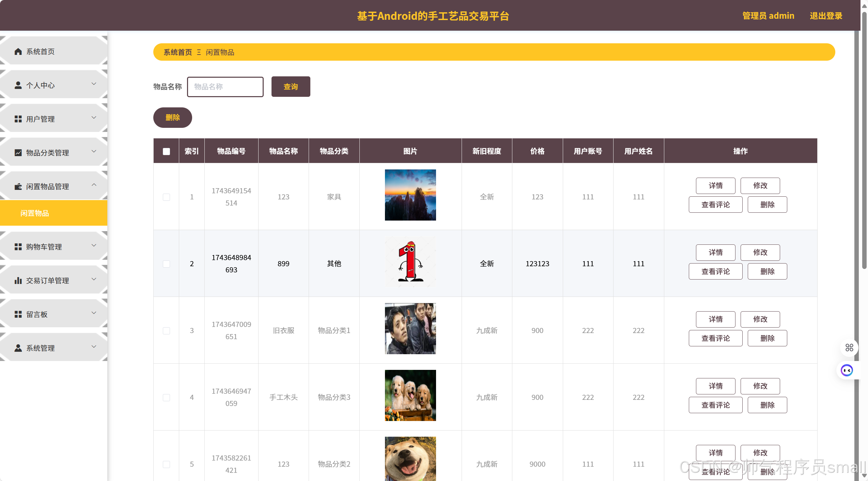
Task: Check the checkbox for row 1
Action: coord(166,197)
